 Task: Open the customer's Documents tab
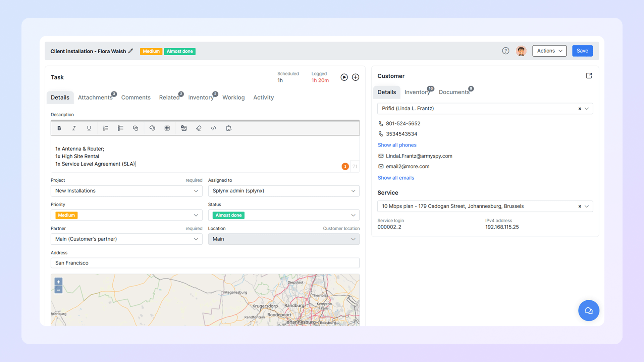click(x=454, y=92)
